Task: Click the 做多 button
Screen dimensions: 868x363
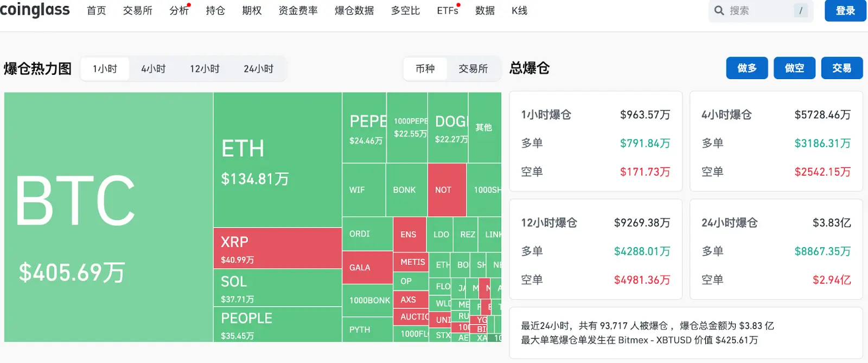Action: [x=747, y=68]
